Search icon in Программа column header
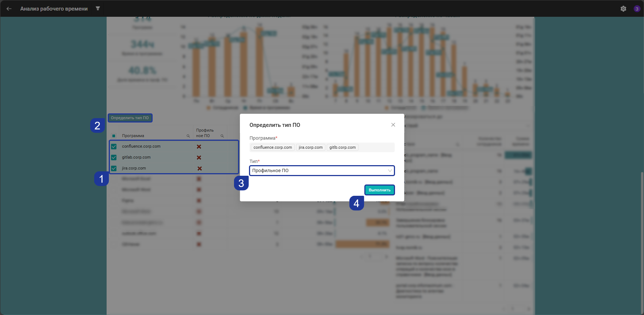 [x=188, y=136]
